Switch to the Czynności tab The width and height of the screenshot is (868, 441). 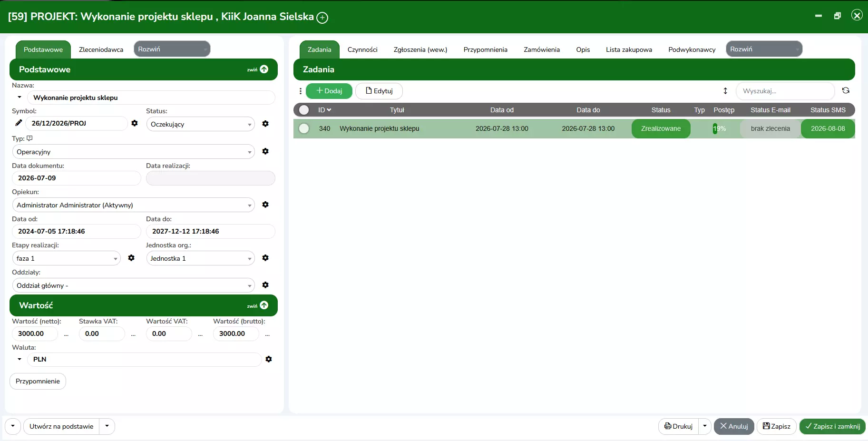[362, 49]
